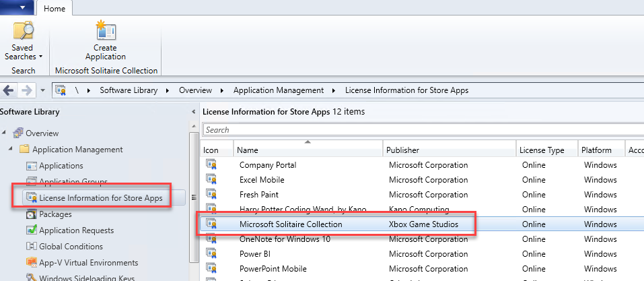Select Microsoft Solitaire Collection row

point(422,224)
